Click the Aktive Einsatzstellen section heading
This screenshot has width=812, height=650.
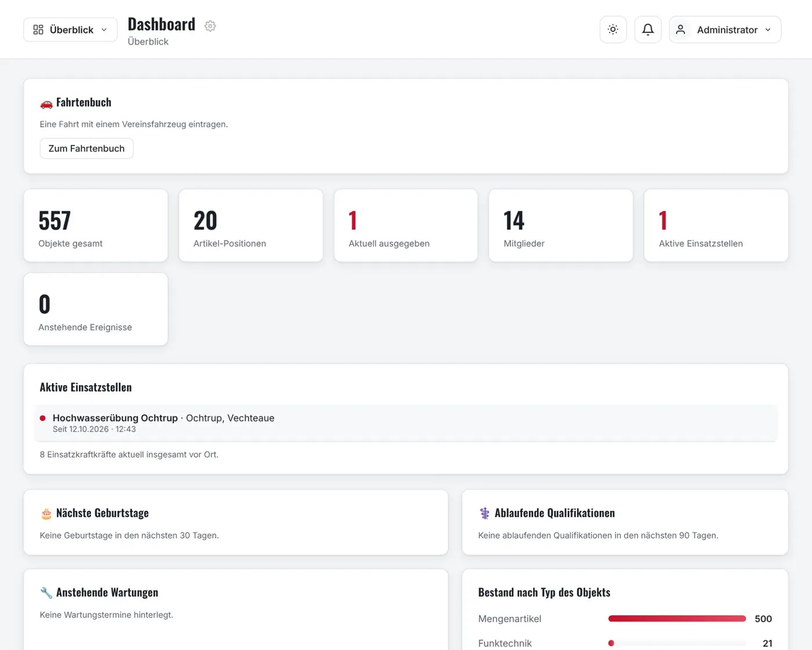click(x=86, y=387)
